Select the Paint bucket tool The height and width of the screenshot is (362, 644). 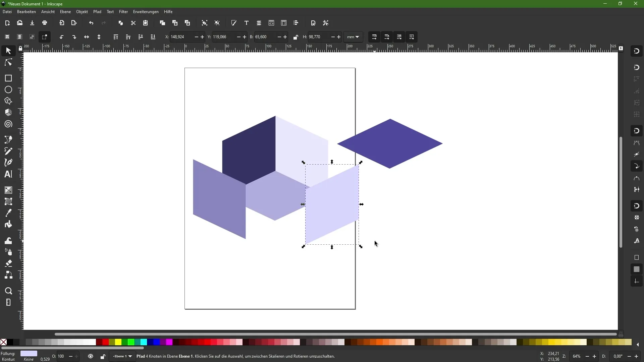point(8,224)
